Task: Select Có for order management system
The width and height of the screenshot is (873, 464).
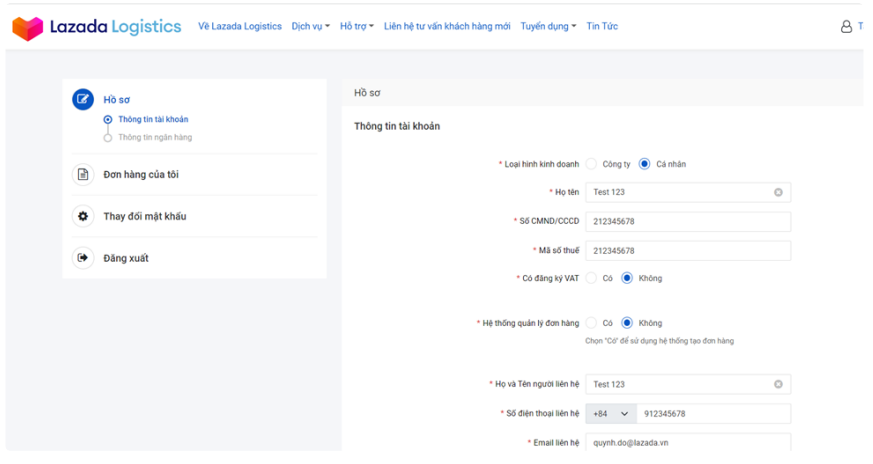Action: (591, 323)
